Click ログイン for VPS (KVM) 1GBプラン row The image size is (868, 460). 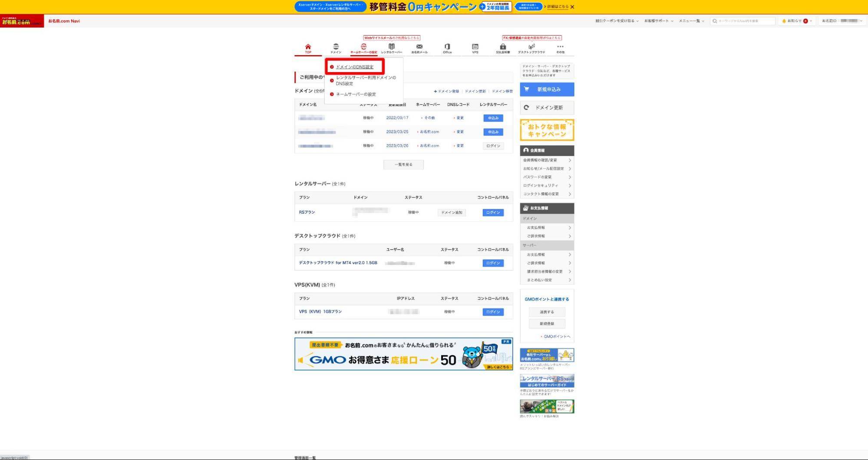(x=493, y=312)
